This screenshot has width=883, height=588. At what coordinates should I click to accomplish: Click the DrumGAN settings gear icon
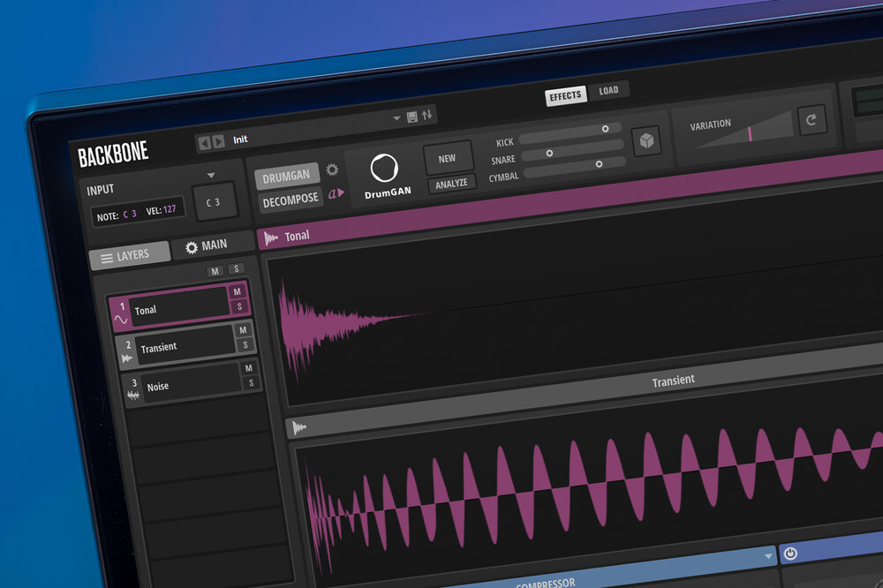(x=332, y=170)
